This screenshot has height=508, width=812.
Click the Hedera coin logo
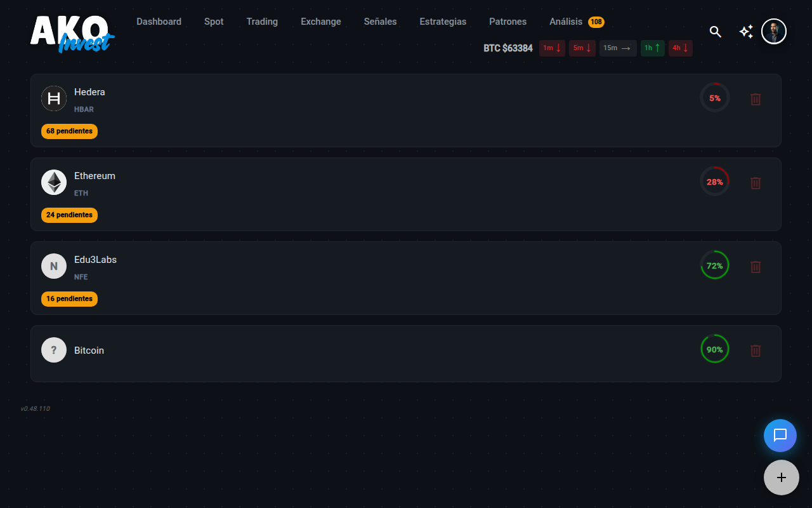tap(54, 98)
